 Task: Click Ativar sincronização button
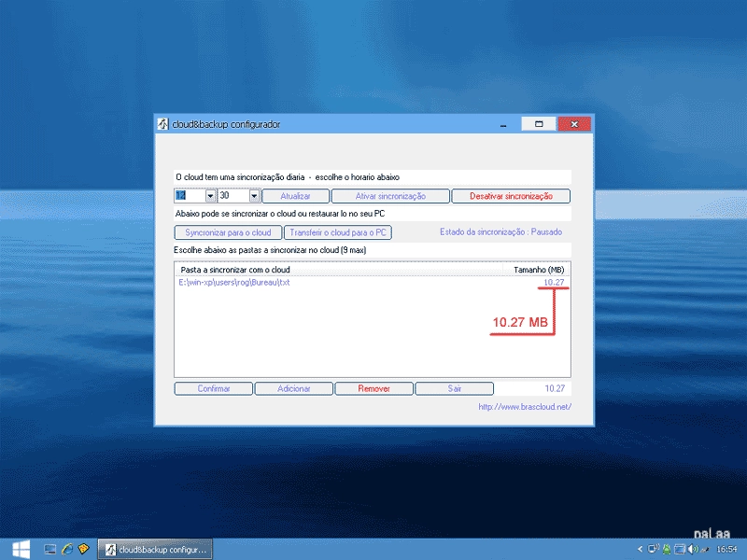[x=390, y=196]
